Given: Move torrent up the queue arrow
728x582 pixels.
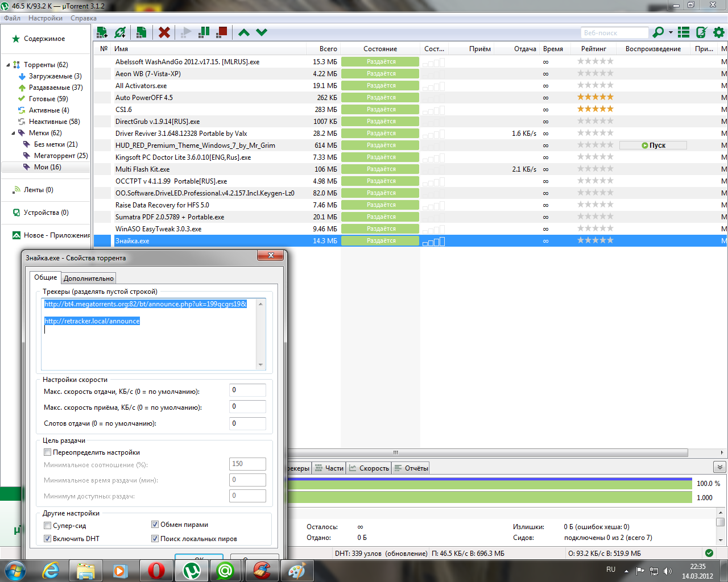Looking at the screenshot, I should [x=244, y=32].
